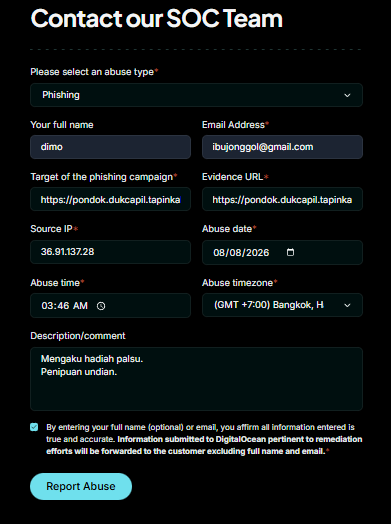Submit the form with Report Abuse button
The image size is (391, 524).
81,486
